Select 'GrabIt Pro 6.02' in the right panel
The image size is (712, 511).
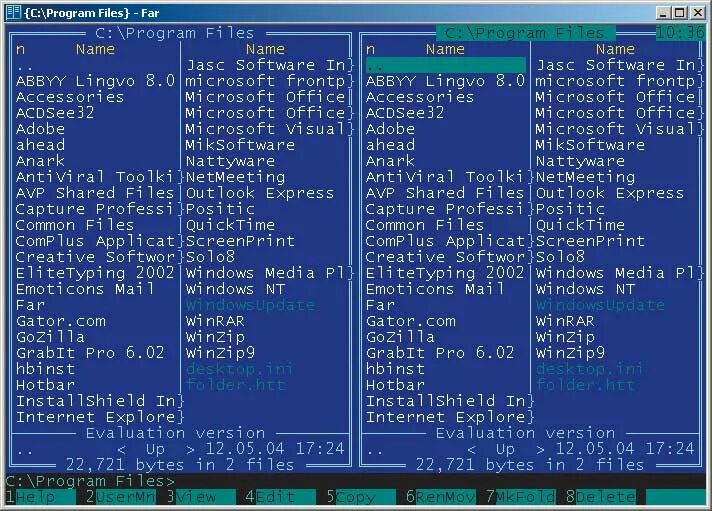[x=440, y=353]
